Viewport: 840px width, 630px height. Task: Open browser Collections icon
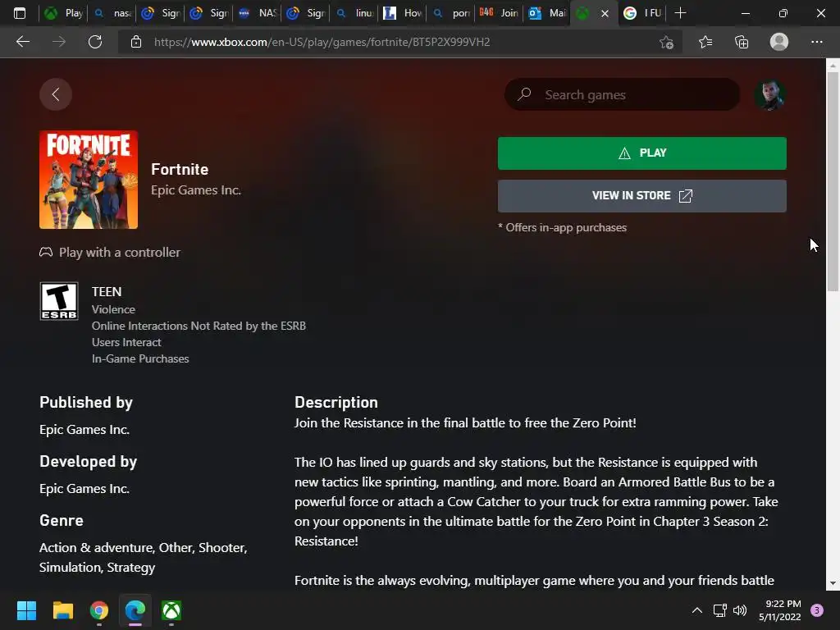tap(742, 42)
